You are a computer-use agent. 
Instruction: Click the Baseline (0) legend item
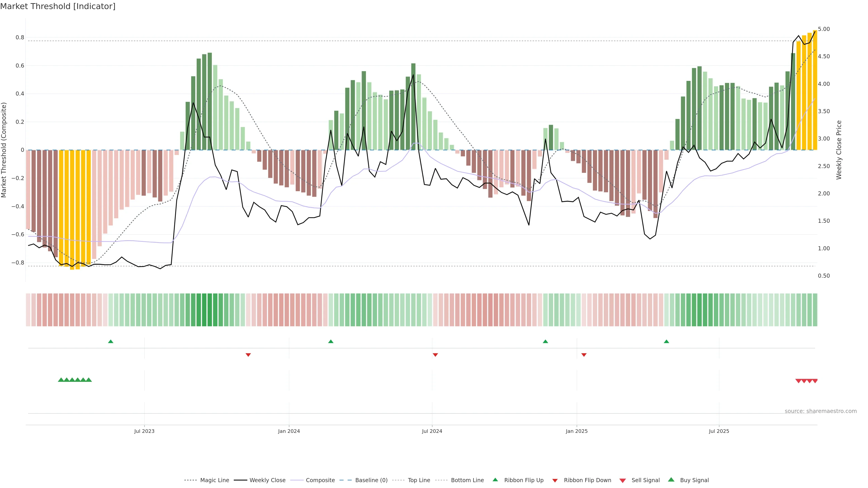pyautogui.click(x=371, y=480)
